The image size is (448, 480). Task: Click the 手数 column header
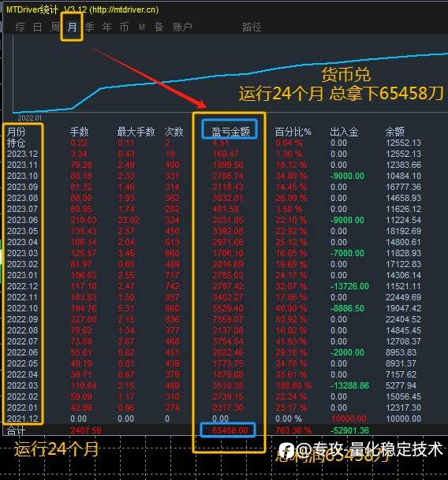[79, 132]
